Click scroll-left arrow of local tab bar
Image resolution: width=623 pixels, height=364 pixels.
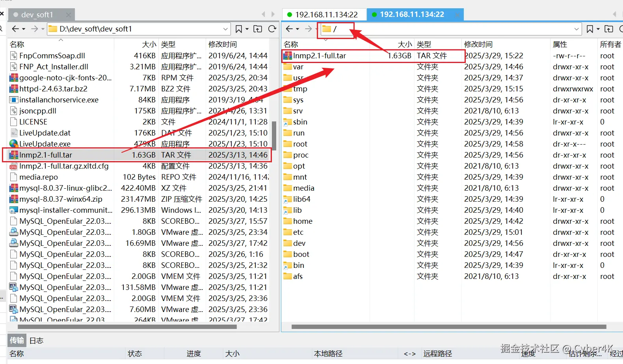coord(264,14)
